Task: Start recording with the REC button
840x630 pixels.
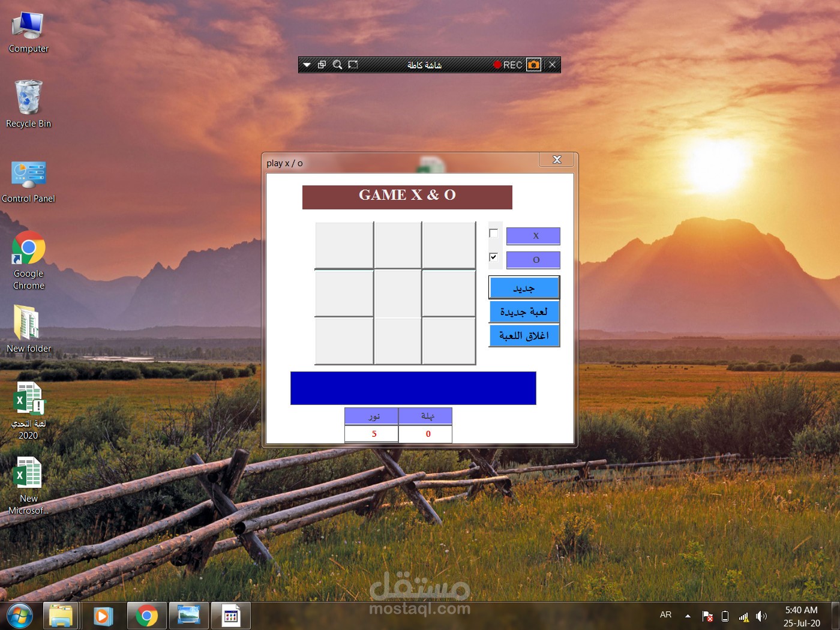Action: (508, 65)
